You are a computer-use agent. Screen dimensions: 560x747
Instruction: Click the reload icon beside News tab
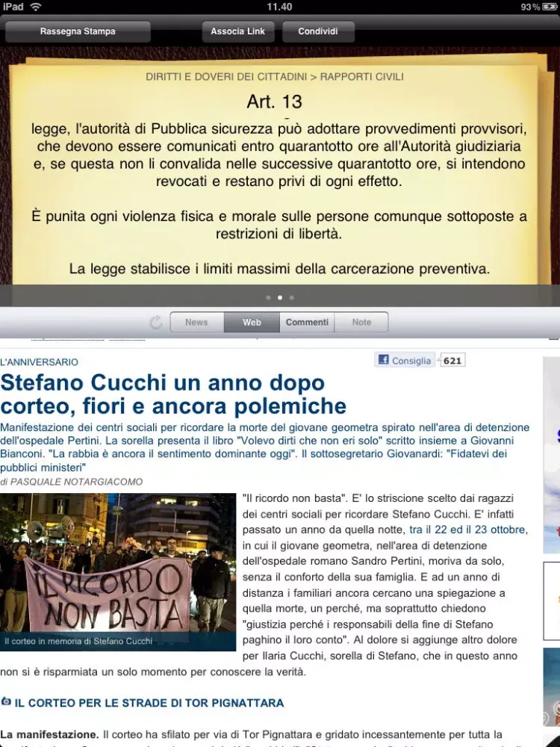pos(156,323)
